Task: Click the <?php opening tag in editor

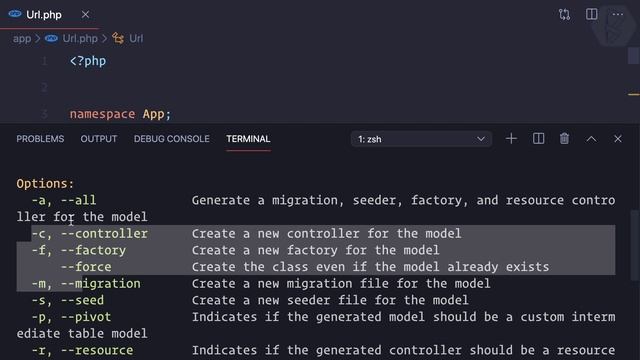Action: coord(88,61)
